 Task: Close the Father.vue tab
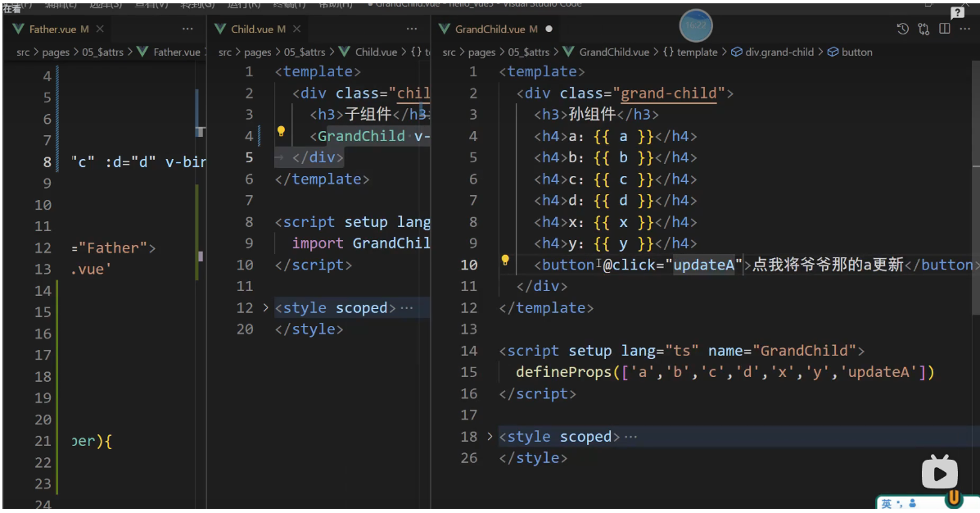click(100, 30)
